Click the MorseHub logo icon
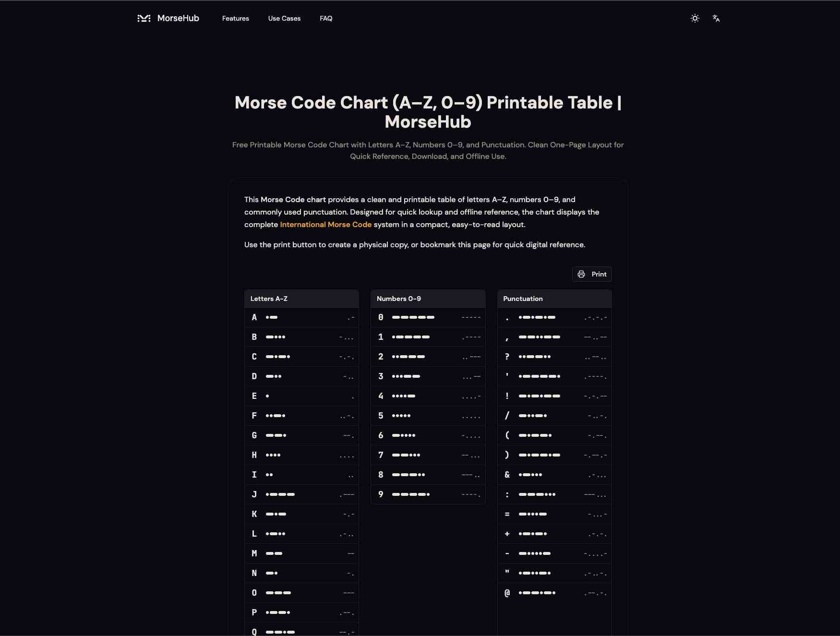 click(x=144, y=18)
